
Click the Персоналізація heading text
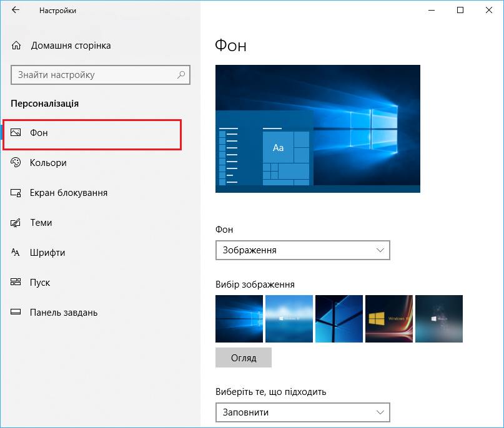45,104
